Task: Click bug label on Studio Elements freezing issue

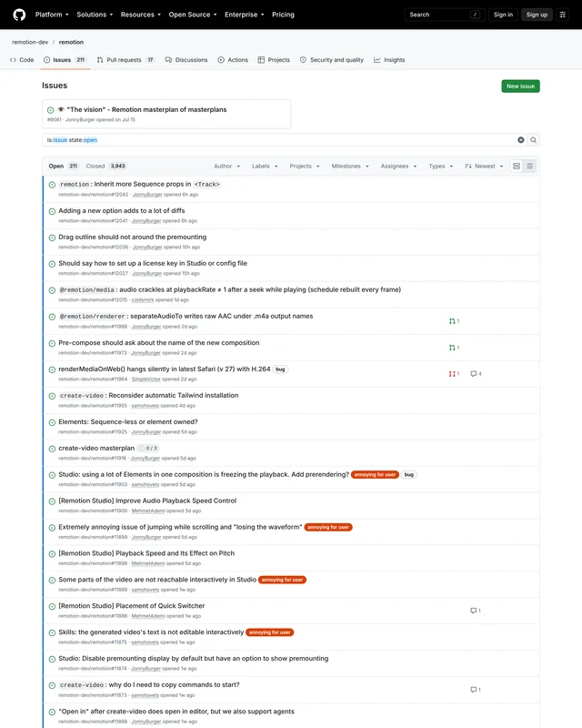Action: coord(409,475)
